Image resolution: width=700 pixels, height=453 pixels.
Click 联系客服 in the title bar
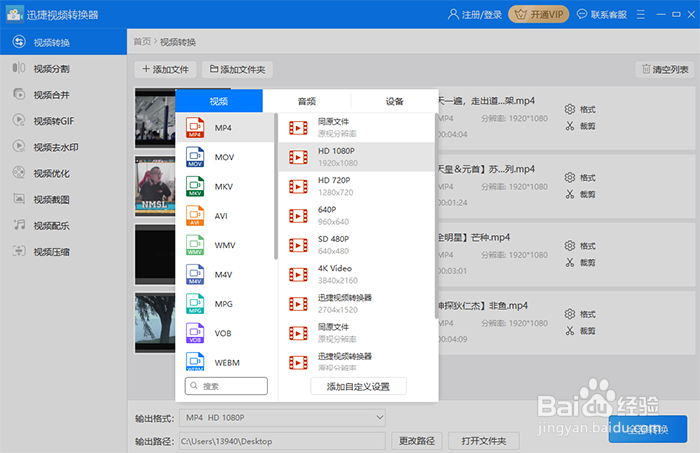601,15
